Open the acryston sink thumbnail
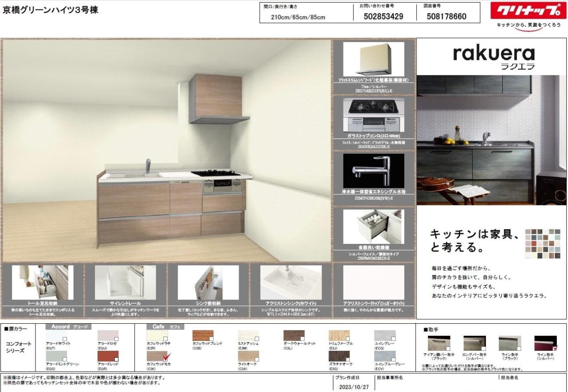The image size is (568, 392). (x=291, y=282)
